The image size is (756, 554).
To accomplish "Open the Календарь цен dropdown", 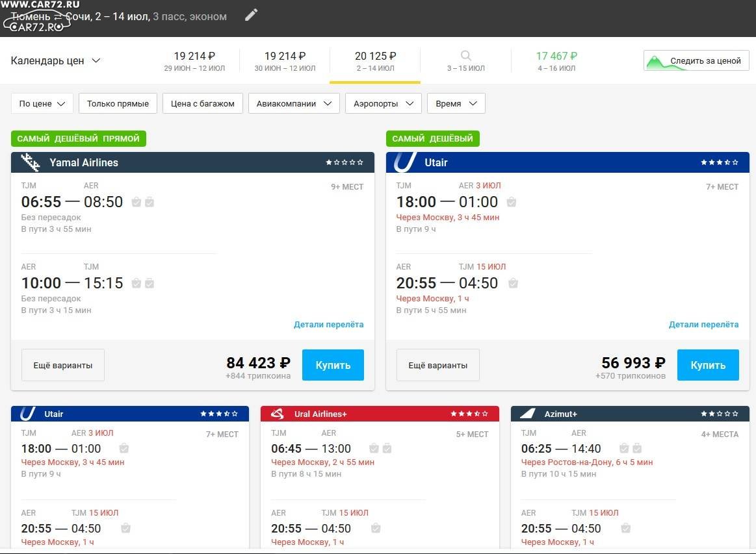I will pos(55,60).
